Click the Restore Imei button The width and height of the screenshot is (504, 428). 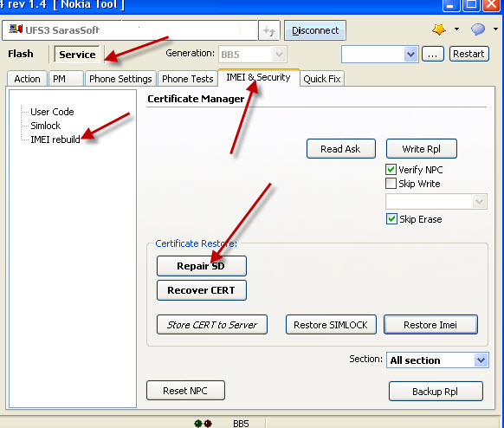coord(430,325)
